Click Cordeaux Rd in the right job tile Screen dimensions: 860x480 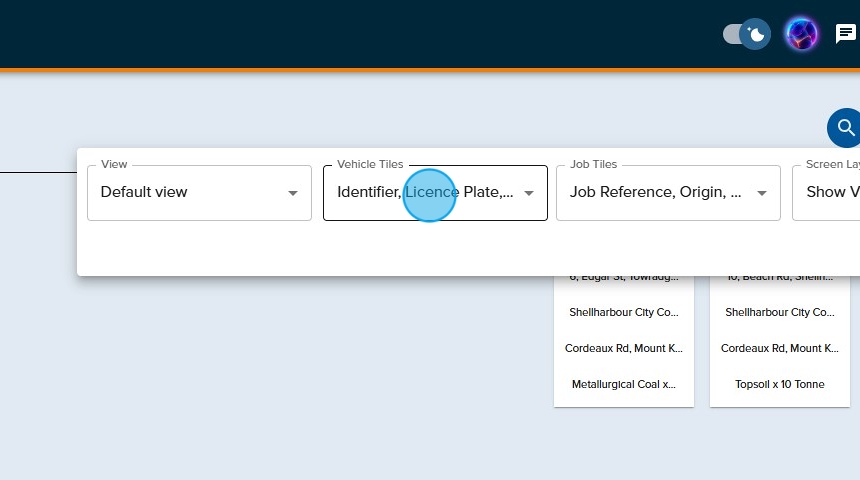coord(780,348)
